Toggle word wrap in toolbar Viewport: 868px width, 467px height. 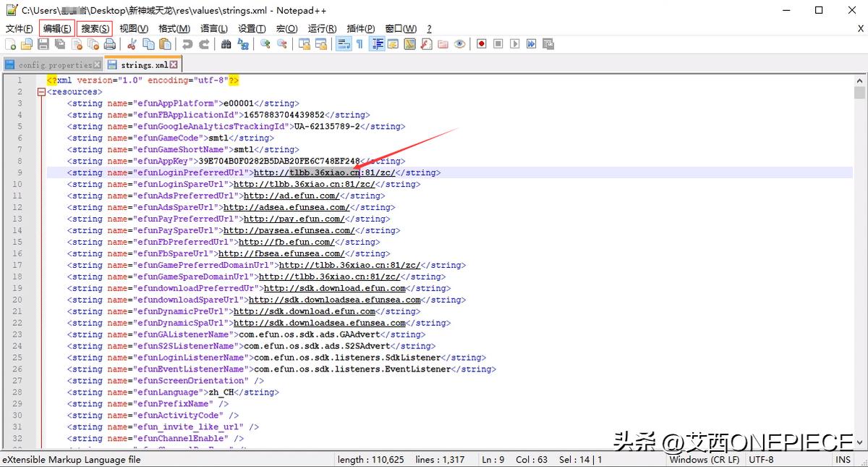[x=344, y=44]
